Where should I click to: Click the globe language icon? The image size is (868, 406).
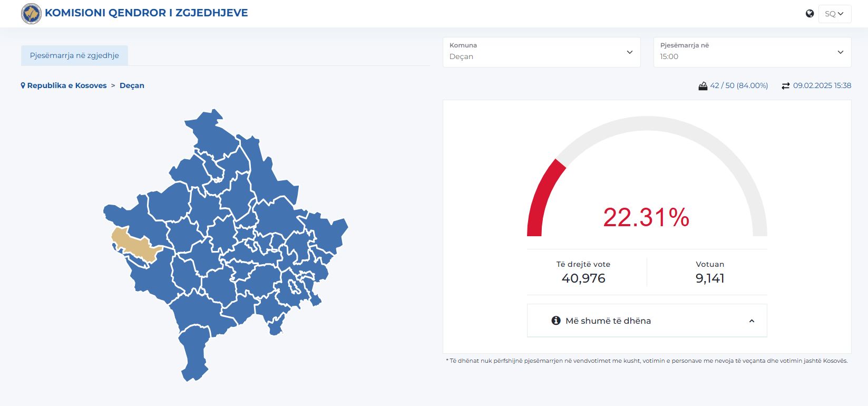click(810, 14)
